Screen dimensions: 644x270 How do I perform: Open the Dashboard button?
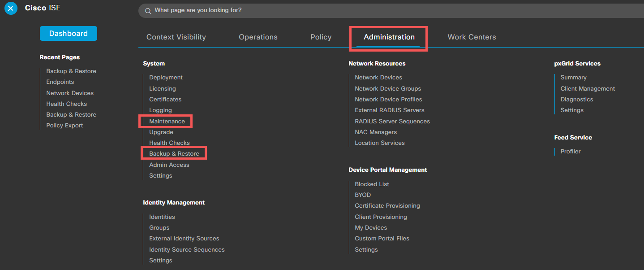click(68, 34)
